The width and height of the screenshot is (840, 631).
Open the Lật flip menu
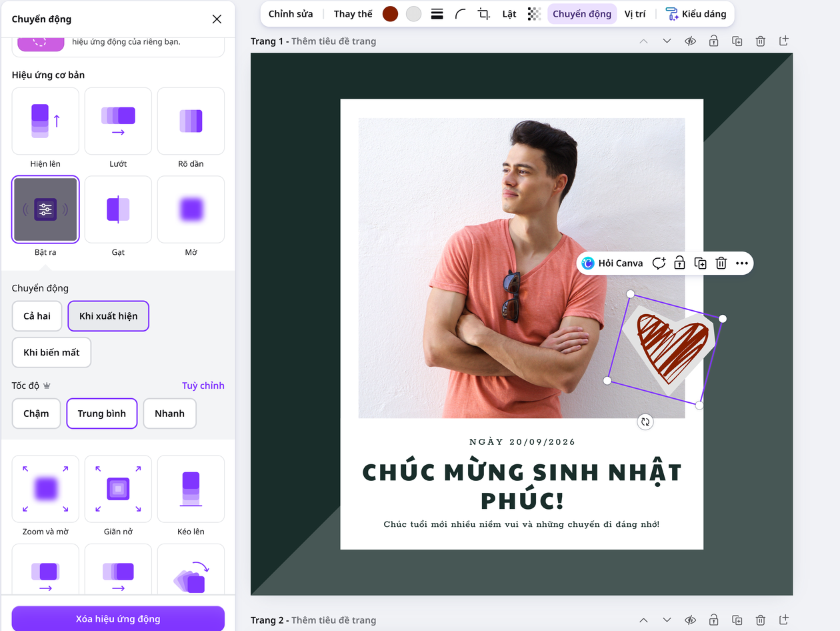coord(509,14)
